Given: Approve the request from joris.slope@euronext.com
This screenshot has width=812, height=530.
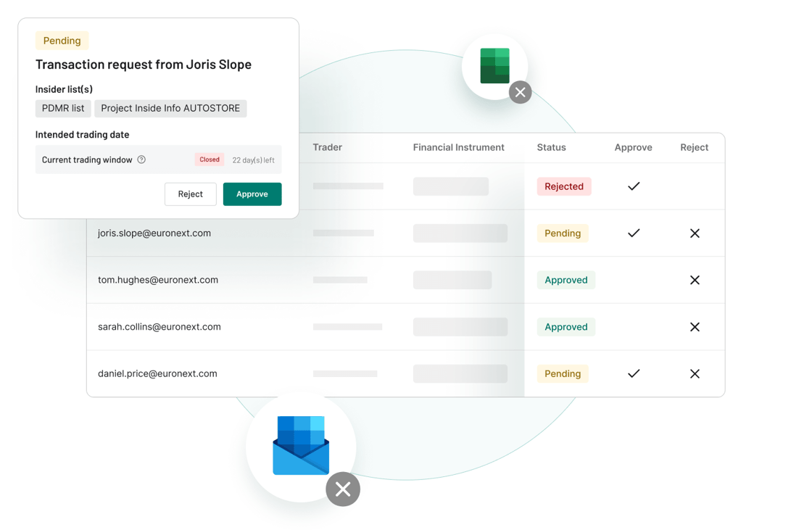Looking at the screenshot, I should 633,233.
